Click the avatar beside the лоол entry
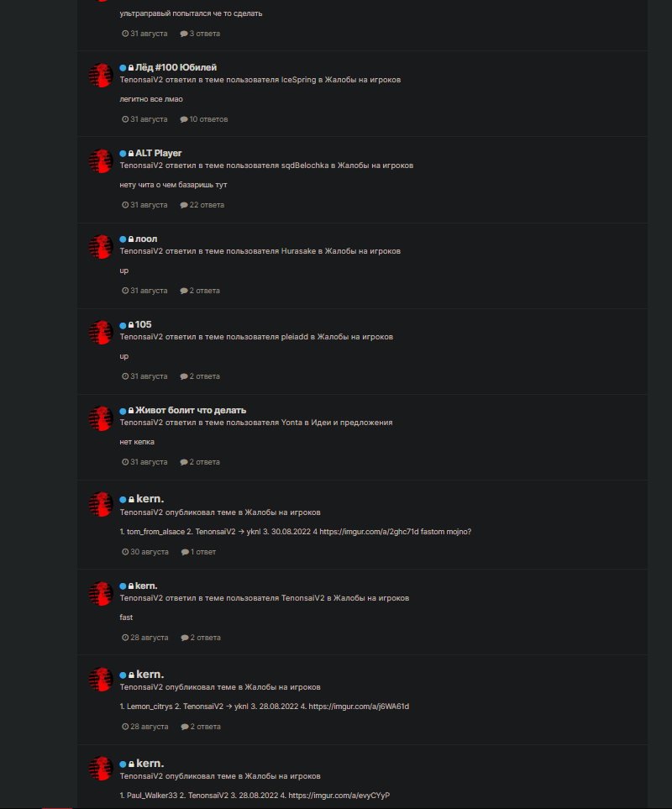672x809 pixels. (x=101, y=247)
